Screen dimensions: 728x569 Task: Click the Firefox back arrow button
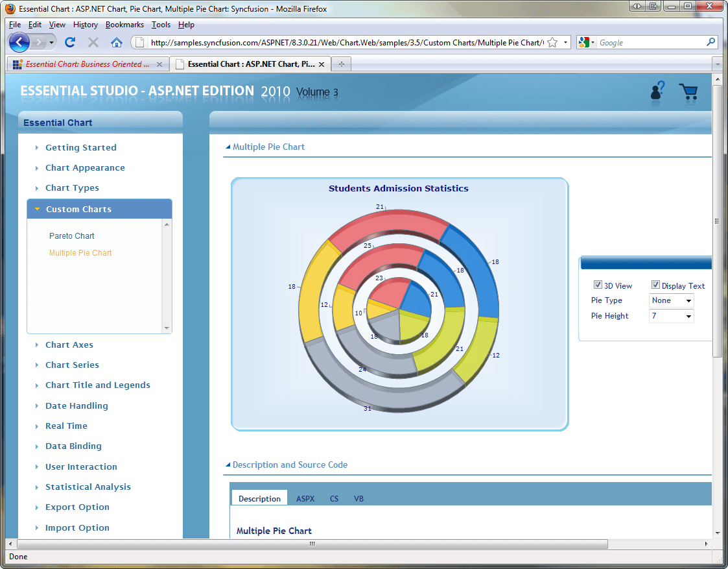tap(19, 43)
